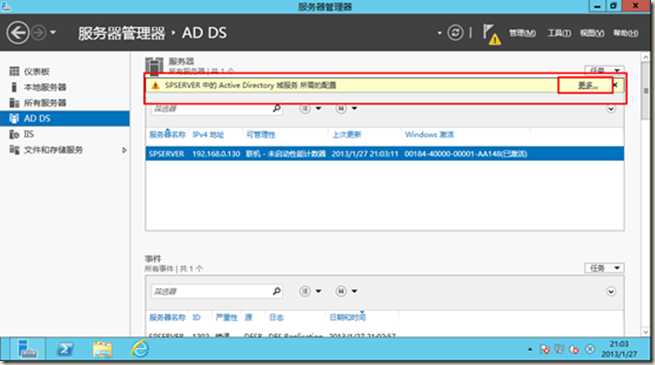This screenshot has width=655, height=365.
Task: Open File Explorer from the taskbar
Action: point(102,349)
